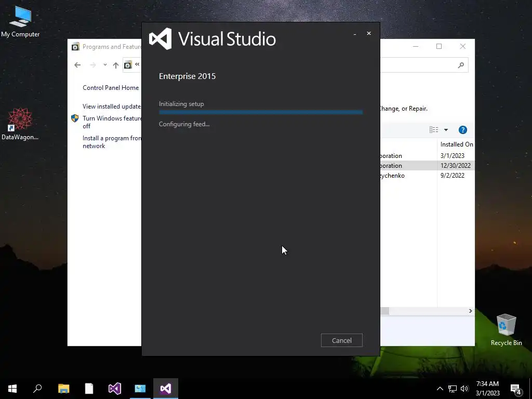Image resolution: width=532 pixels, height=399 pixels.
Task: Open the Windows Start menu
Action: [12, 389]
